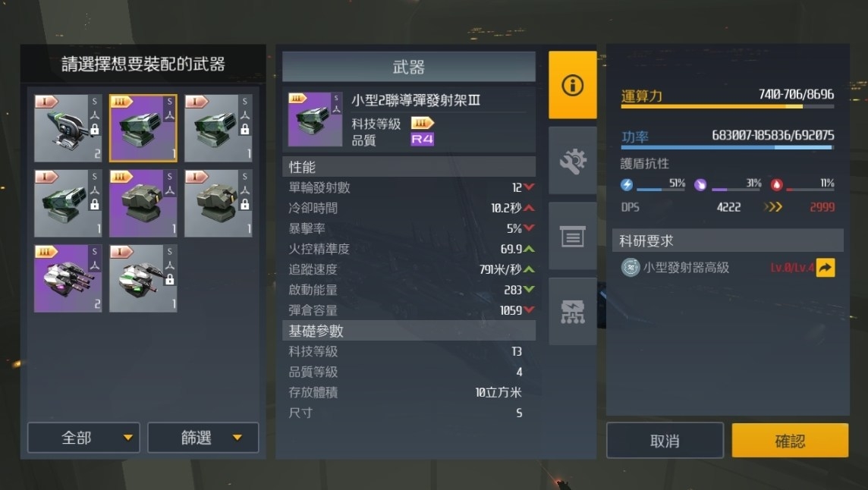This screenshot has height=490, width=868.
Task: Select the locked tier I white-green turret
Action: point(143,278)
